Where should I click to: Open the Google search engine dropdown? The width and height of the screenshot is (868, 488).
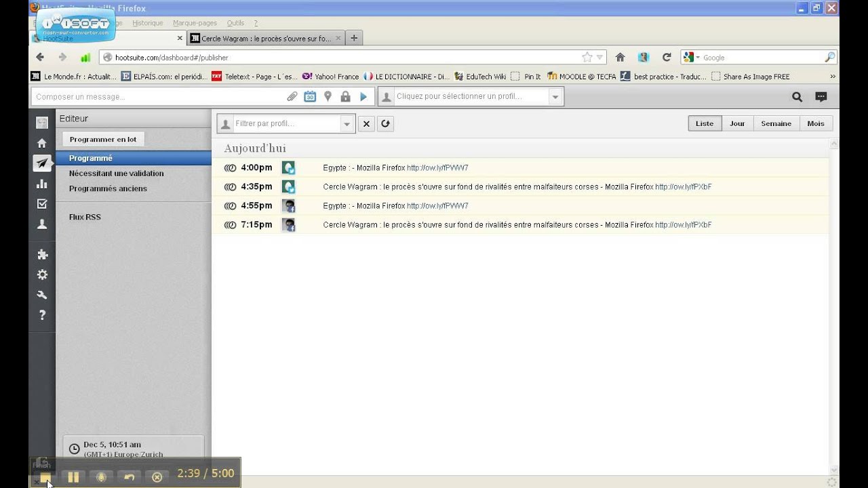(692, 58)
